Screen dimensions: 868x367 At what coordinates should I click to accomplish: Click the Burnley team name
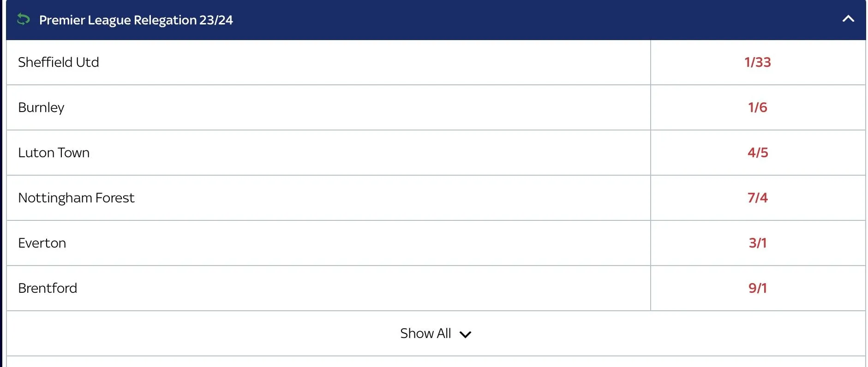point(41,107)
